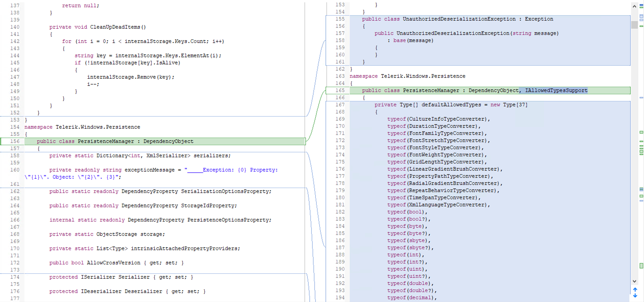Click namespace Telerik.Windows.Persistence in right pane
The height and width of the screenshot is (302, 644).
407,76
